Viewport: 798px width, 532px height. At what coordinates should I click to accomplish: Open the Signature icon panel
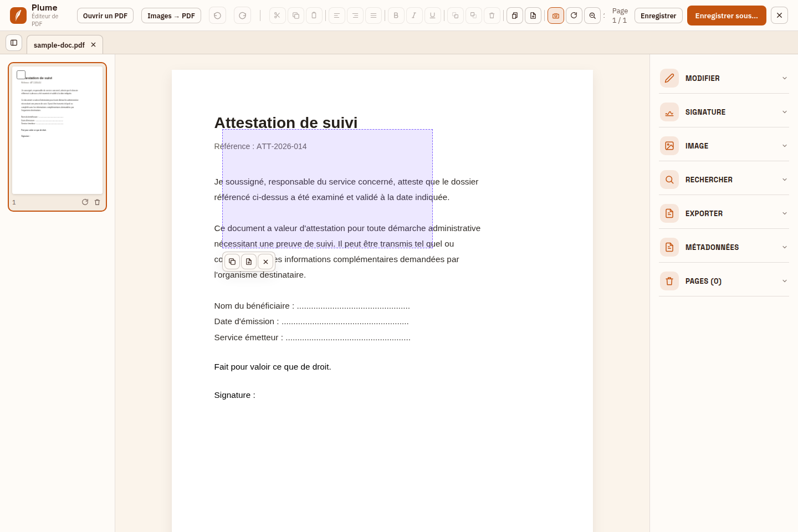tap(669, 112)
